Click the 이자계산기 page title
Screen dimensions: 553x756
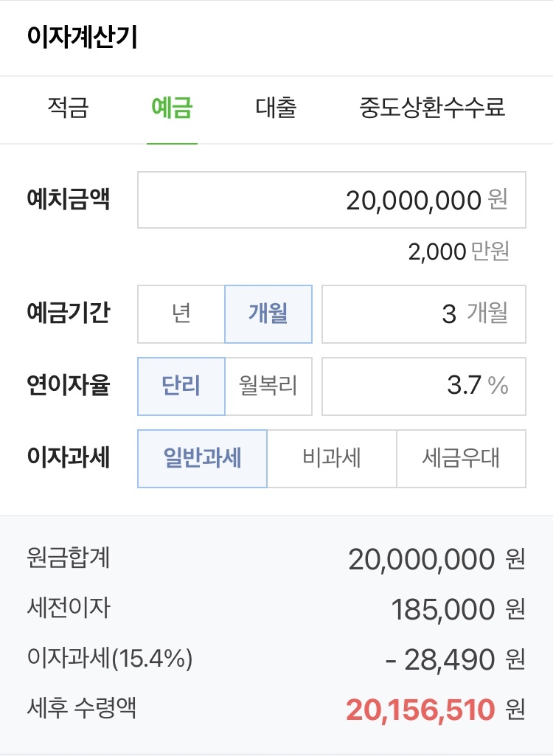[x=82, y=37]
